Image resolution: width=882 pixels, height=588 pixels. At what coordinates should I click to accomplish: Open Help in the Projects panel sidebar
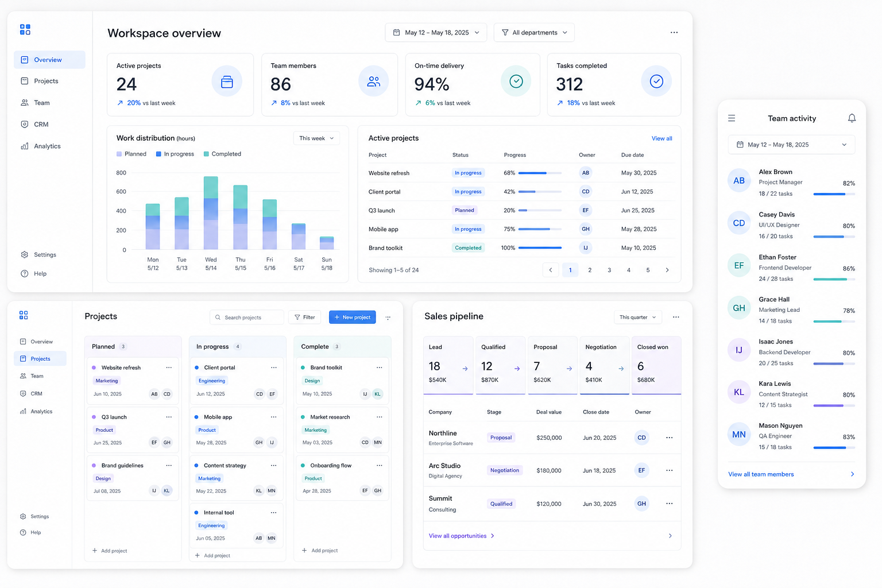(x=31, y=533)
